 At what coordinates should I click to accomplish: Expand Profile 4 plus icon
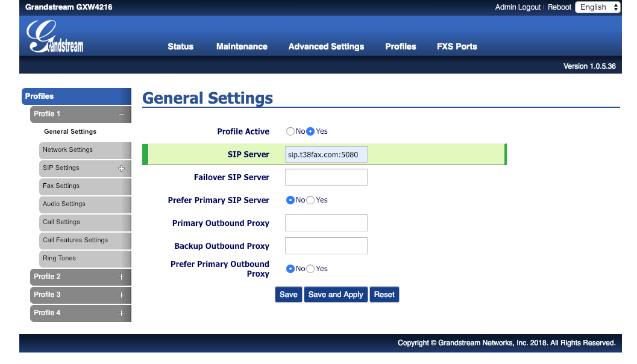coord(121,313)
